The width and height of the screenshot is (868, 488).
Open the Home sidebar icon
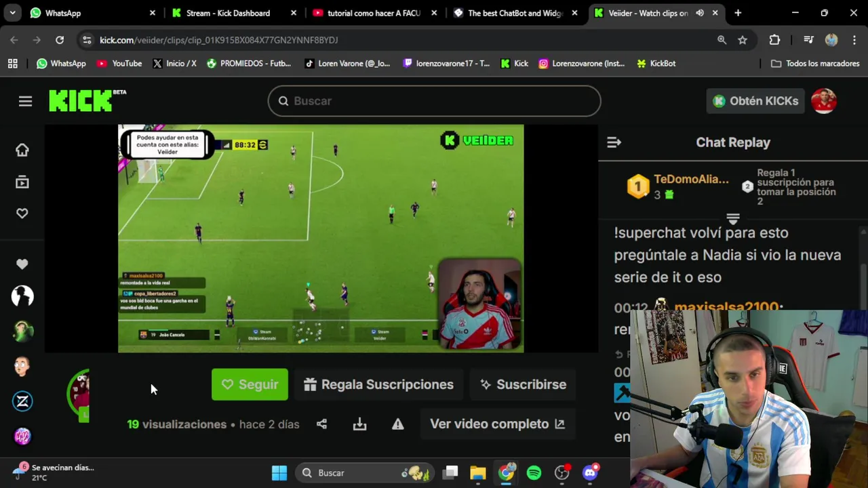pyautogui.click(x=22, y=150)
